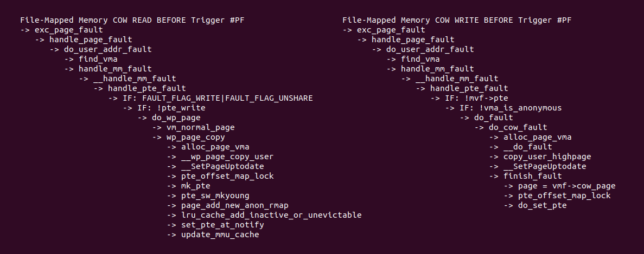
Task: Select vm_normal_page entry
Action: 200,127
